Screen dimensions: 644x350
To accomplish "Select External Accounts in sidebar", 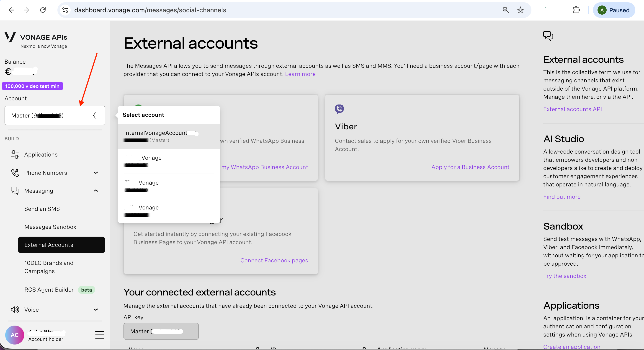I will pyautogui.click(x=62, y=245).
